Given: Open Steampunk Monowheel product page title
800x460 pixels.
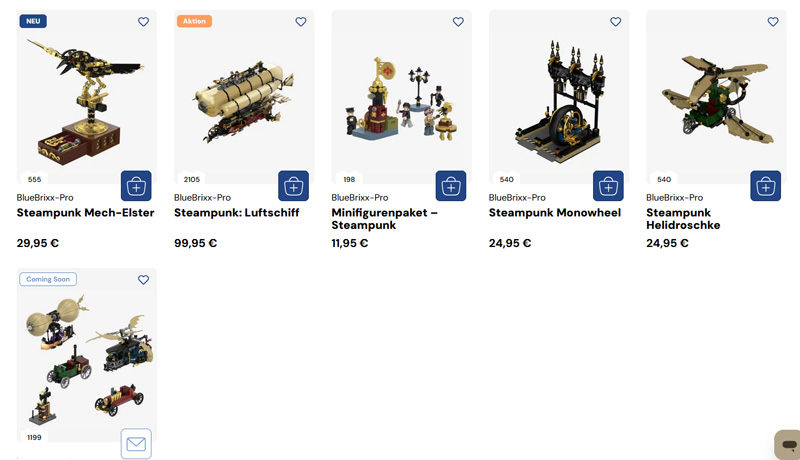Looking at the screenshot, I should pyautogui.click(x=555, y=213).
